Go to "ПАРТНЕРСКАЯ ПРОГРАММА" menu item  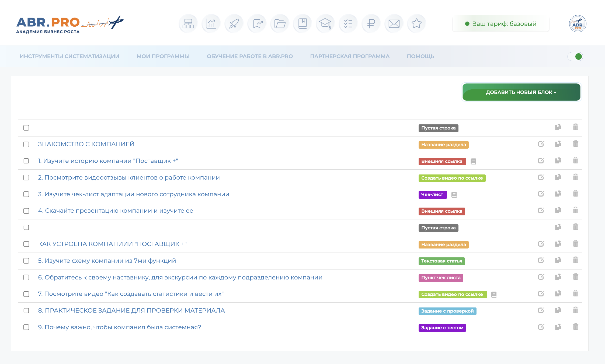(x=350, y=56)
